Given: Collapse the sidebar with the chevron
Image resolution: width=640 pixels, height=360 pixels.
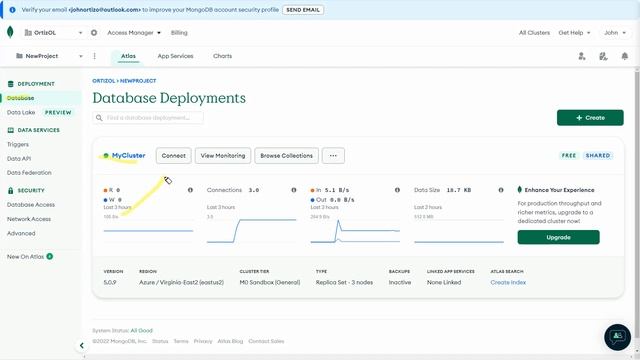Looking at the screenshot, I should (x=82, y=346).
